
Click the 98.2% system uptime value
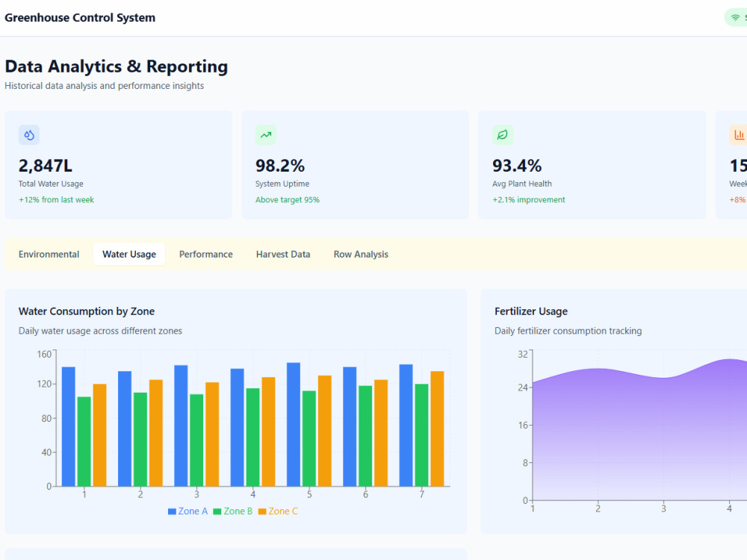pyautogui.click(x=280, y=166)
